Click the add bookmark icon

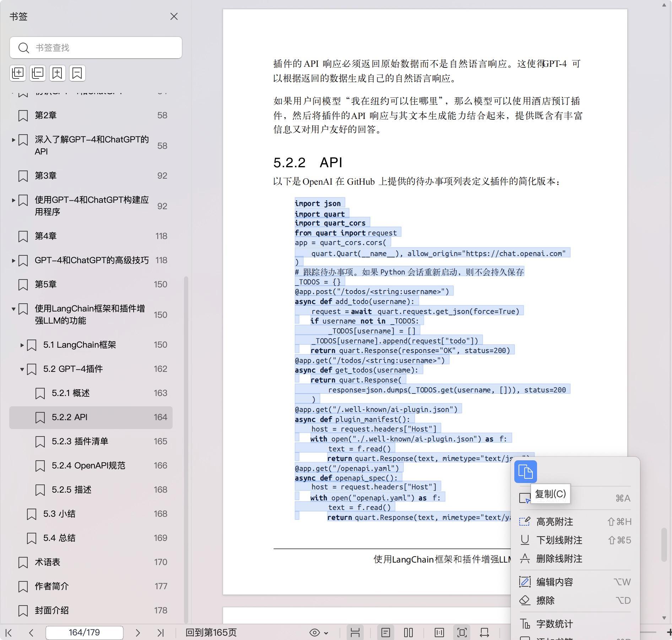pyautogui.click(x=57, y=73)
